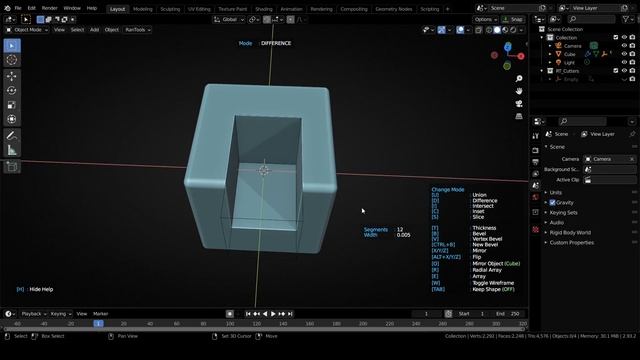Switch to Sculpting workspace tab
The image size is (640, 360).
point(170,9)
